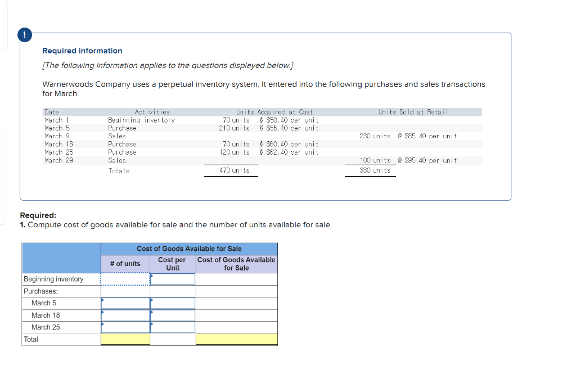
Task: Select March 18 # of units field
Action: (x=125, y=315)
